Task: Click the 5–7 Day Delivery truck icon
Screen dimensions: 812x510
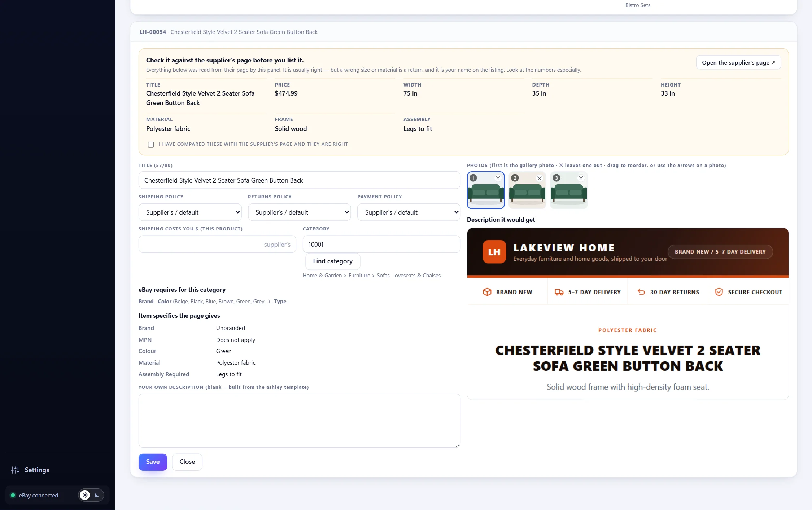Action: pyautogui.click(x=559, y=292)
